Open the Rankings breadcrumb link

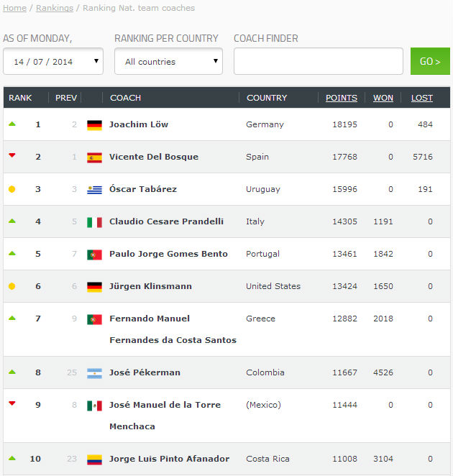coord(55,8)
